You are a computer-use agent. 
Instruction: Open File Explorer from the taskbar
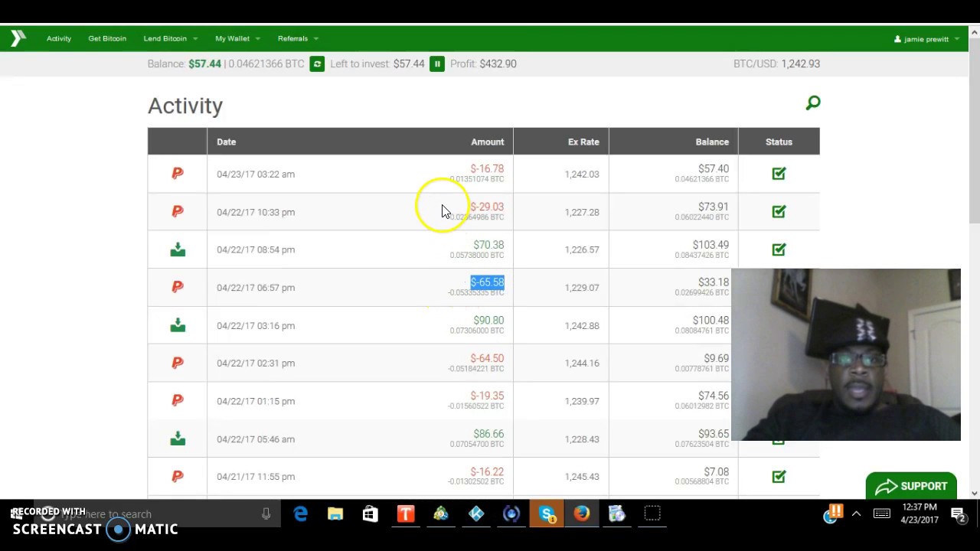(x=335, y=514)
